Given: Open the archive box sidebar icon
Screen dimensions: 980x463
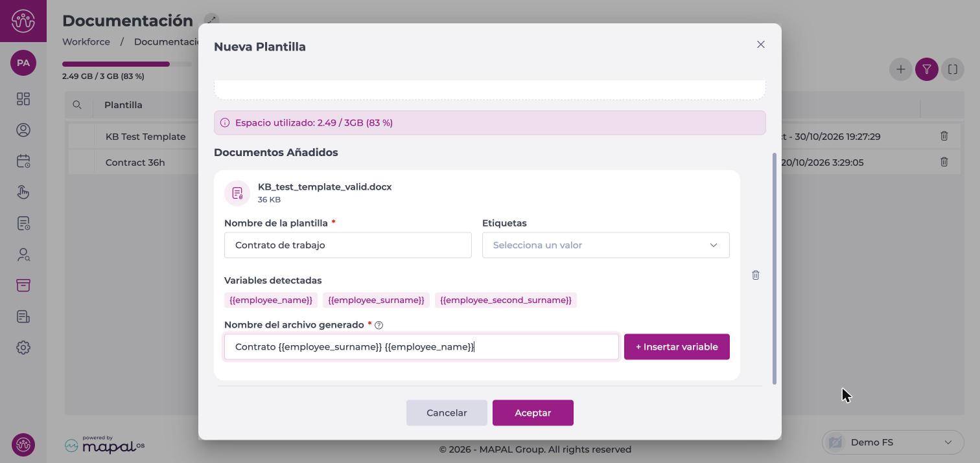Looking at the screenshot, I should coord(23,286).
